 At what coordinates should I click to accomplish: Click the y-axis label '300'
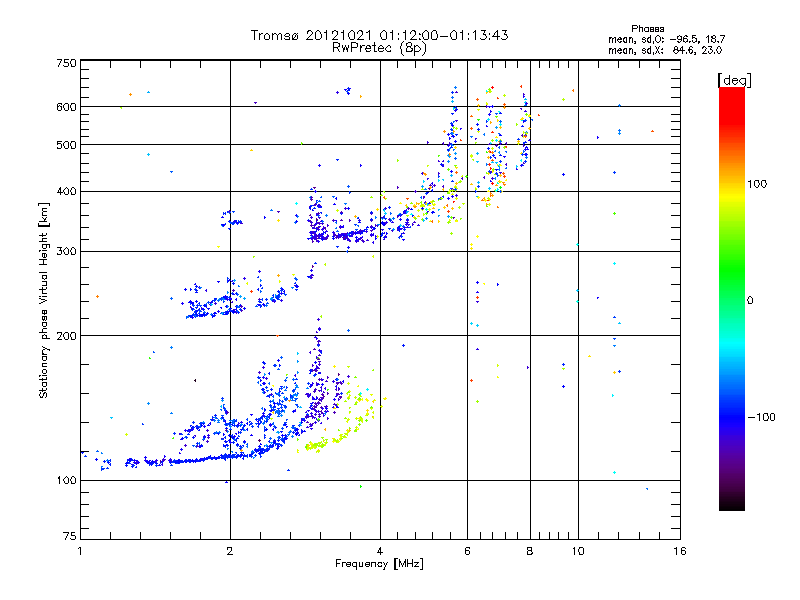point(66,252)
